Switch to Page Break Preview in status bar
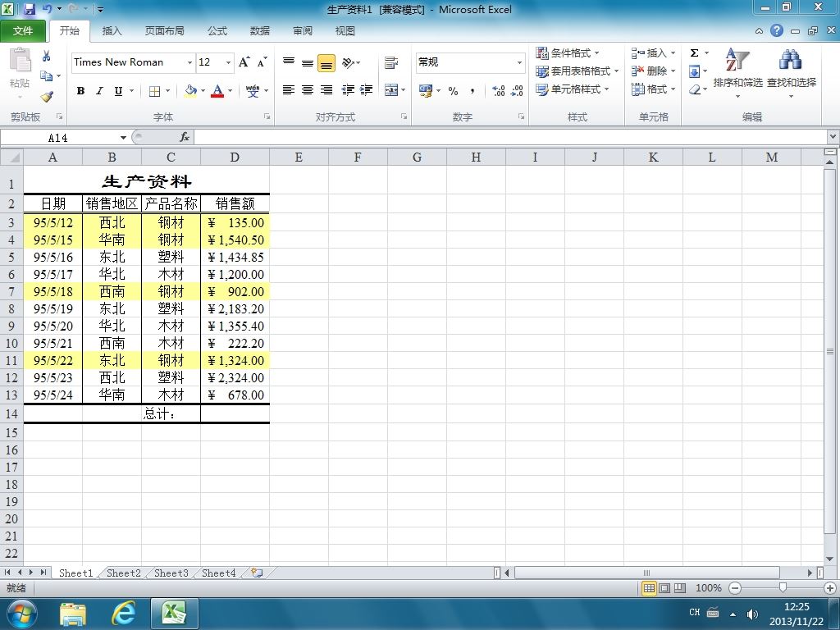This screenshot has height=630, width=840. (x=680, y=588)
